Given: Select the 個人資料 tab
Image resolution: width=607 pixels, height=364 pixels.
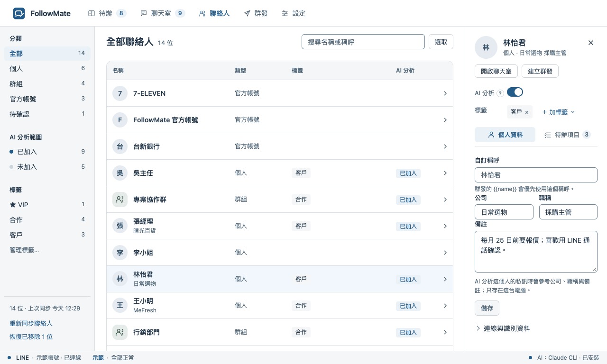Looking at the screenshot, I should point(505,135).
